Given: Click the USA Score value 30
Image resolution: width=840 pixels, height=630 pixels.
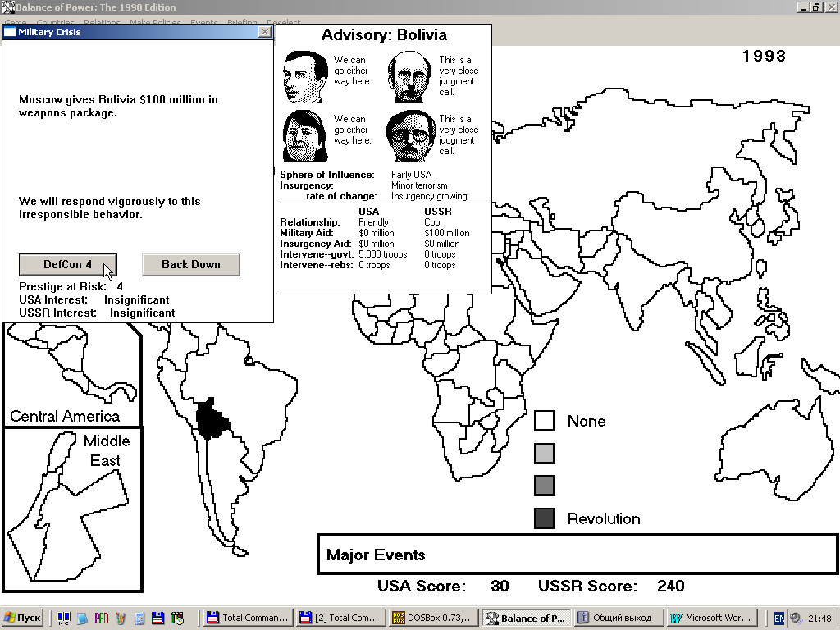Looking at the screenshot, I should click(x=500, y=586).
